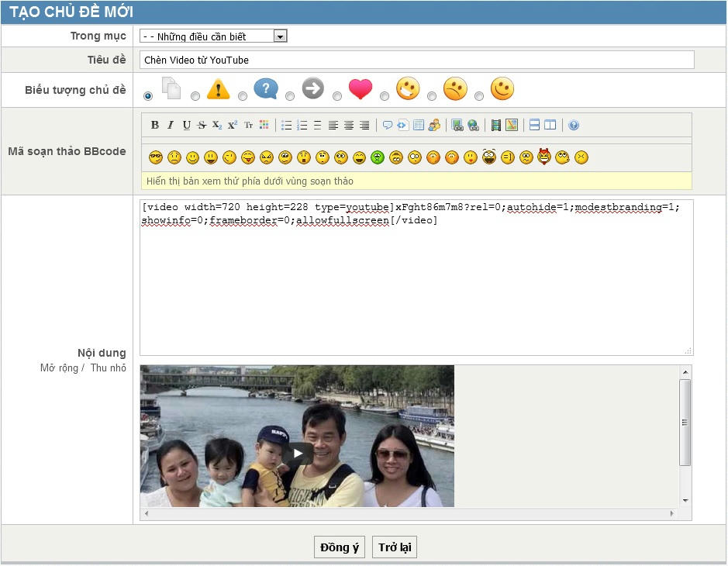The width and height of the screenshot is (728, 566).
Task: Insert the big-eyed laughing emoticon
Action: 489,157
